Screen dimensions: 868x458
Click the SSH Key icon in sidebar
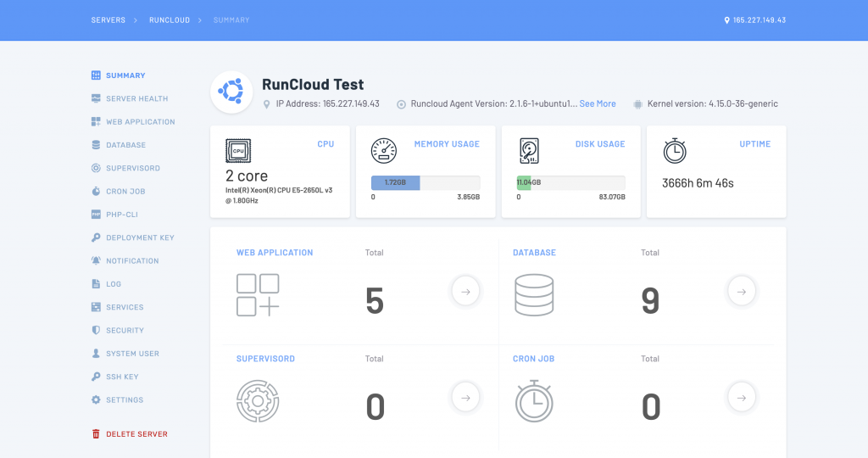pos(96,377)
